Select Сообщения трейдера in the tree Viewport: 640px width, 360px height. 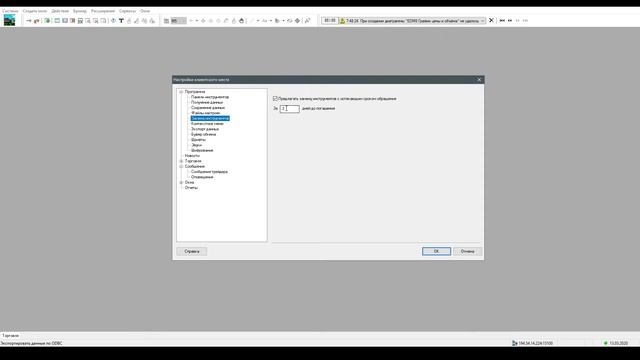[209, 172]
